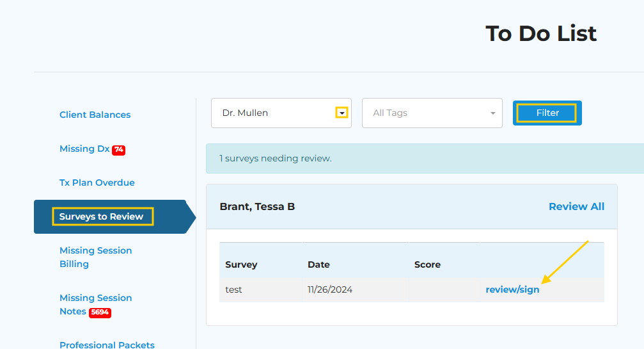Click the 5694 badge on Missing Session Notes
This screenshot has height=349, width=644.
(x=100, y=312)
